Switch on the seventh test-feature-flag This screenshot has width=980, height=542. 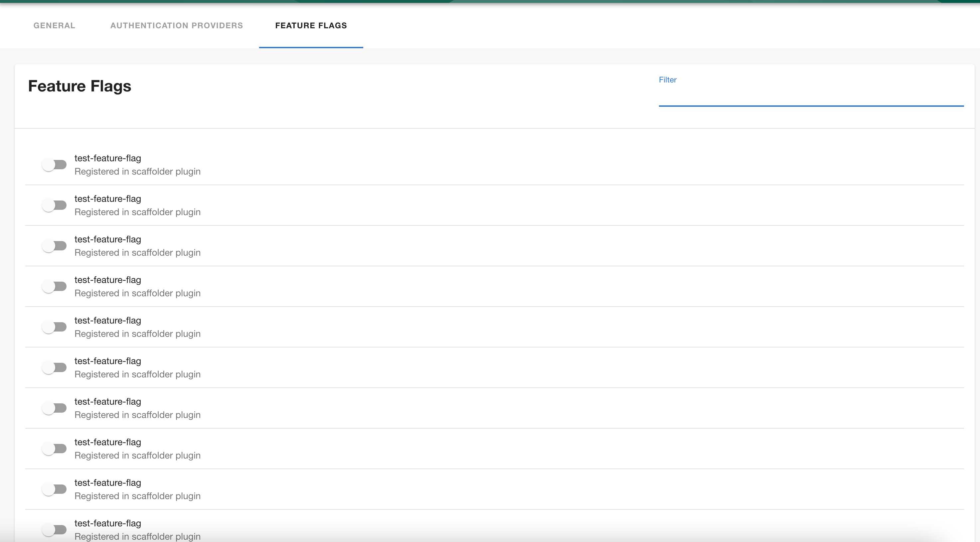click(55, 408)
